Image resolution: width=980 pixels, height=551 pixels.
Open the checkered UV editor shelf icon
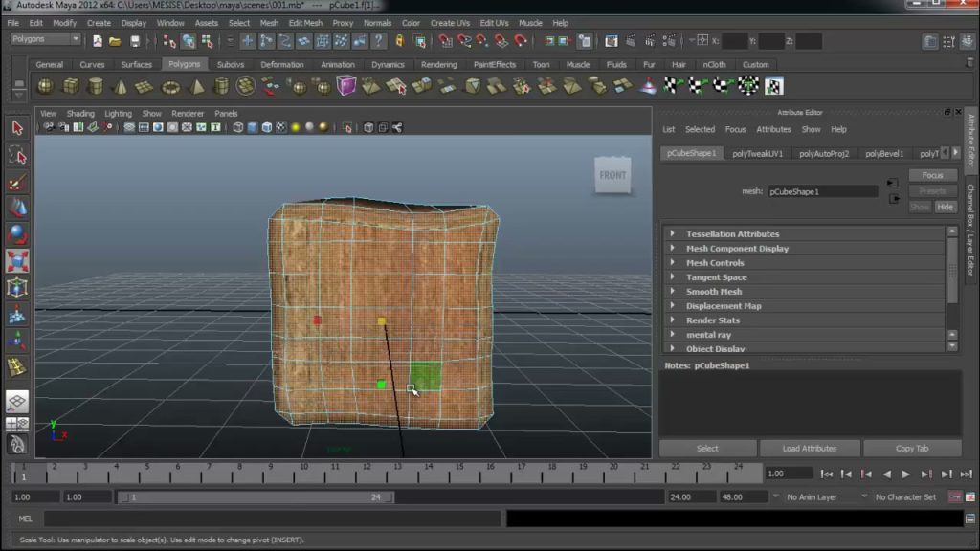pyautogui.click(x=773, y=85)
